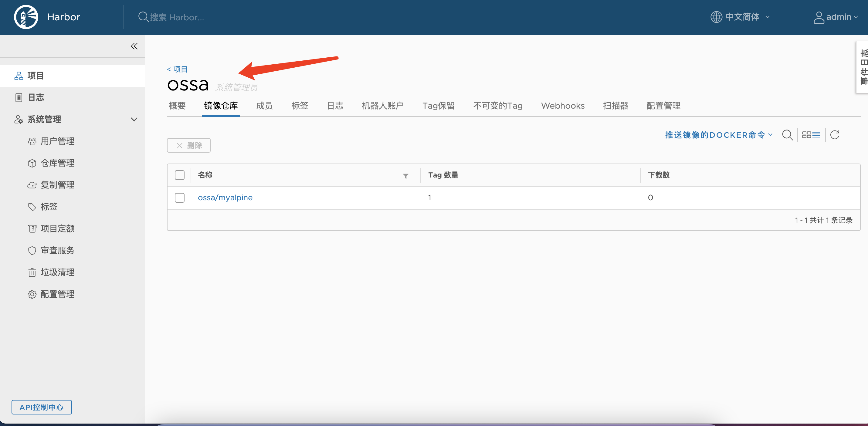
Task: Click the 下载数 column header
Action: pos(659,175)
